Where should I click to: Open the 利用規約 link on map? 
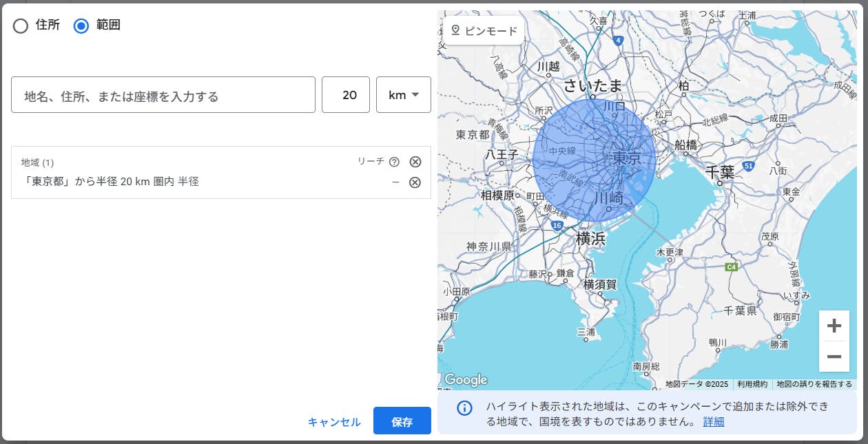coord(752,384)
